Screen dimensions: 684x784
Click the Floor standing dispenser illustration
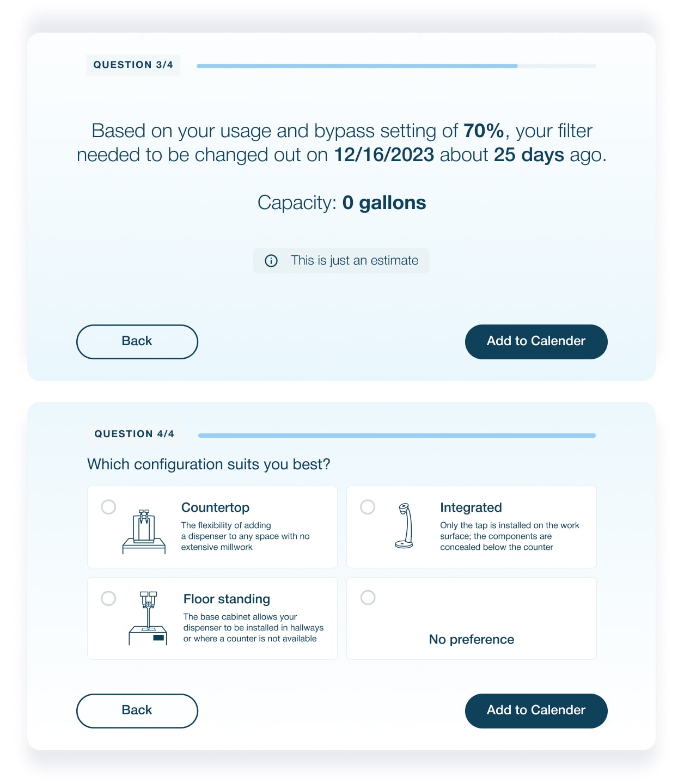pos(148,618)
